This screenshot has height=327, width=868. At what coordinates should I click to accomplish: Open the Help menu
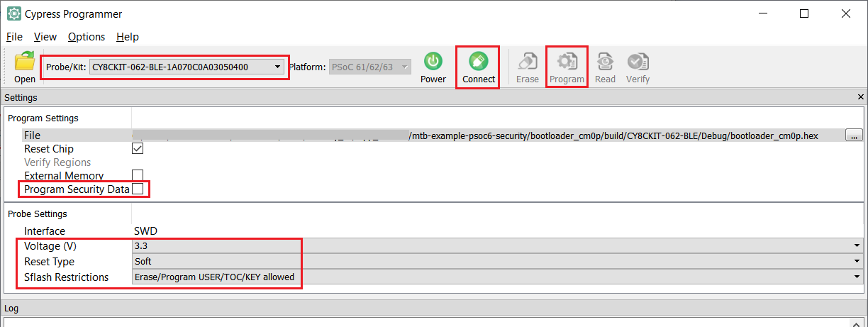tap(128, 37)
